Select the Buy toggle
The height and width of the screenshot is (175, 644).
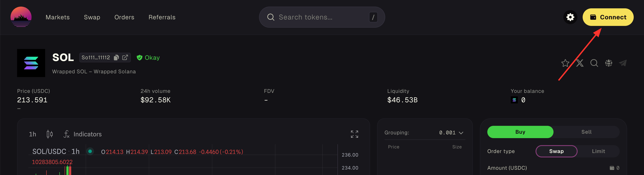(x=520, y=132)
